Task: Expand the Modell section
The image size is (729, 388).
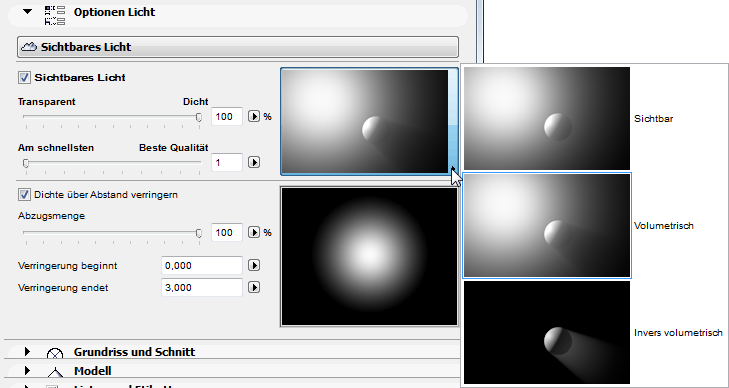Action: pos(27,370)
